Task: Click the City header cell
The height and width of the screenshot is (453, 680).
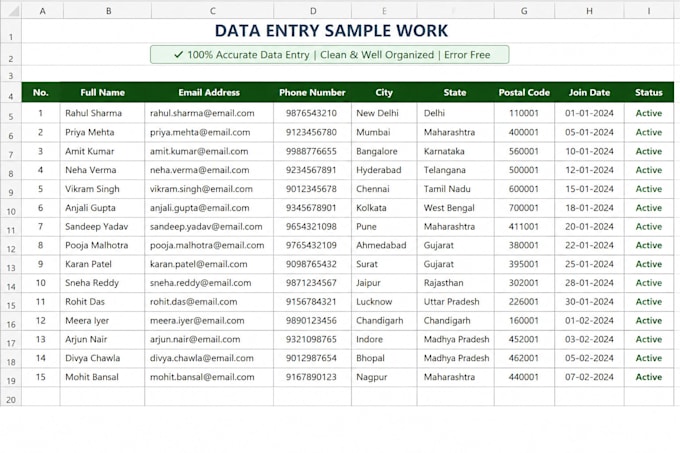Action: pyautogui.click(x=384, y=92)
